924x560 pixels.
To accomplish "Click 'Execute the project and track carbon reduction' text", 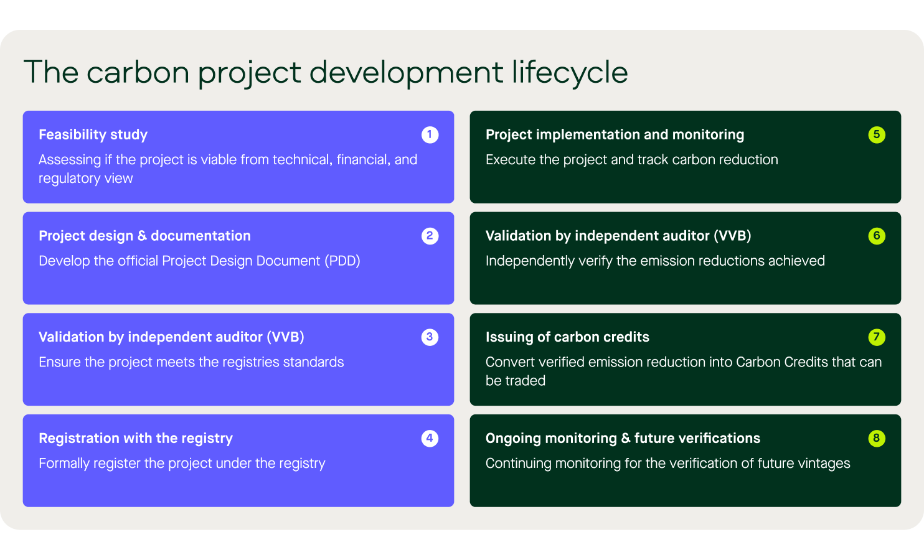I will point(631,160).
